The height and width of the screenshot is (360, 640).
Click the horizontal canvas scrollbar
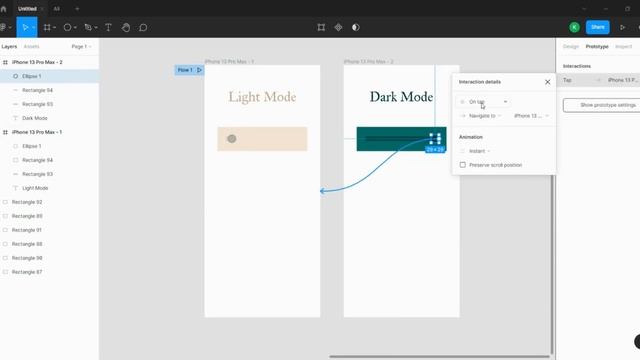pos(439,356)
